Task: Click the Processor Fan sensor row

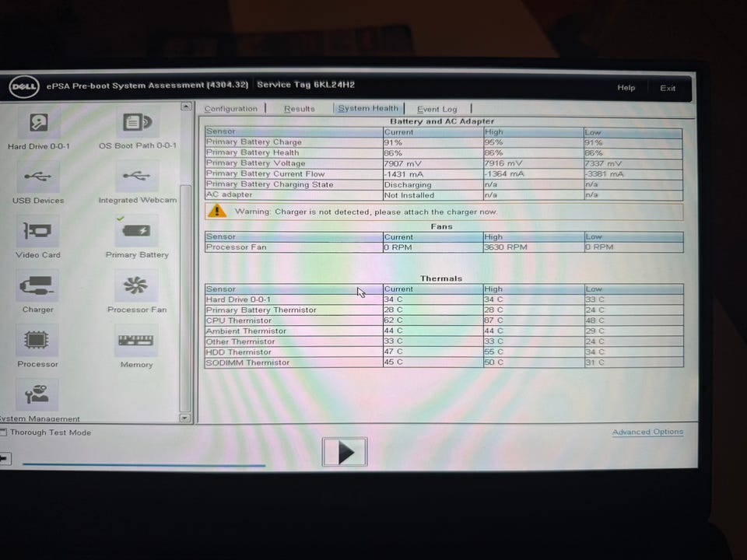Action: point(444,247)
